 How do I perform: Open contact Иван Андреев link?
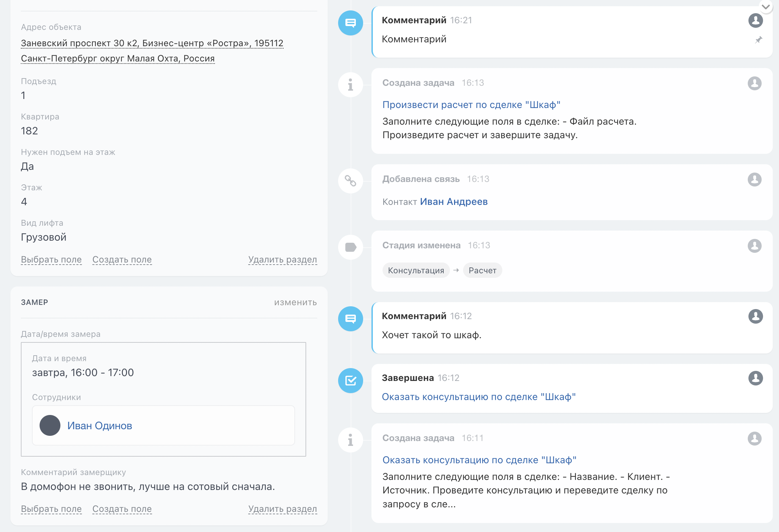[454, 202]
